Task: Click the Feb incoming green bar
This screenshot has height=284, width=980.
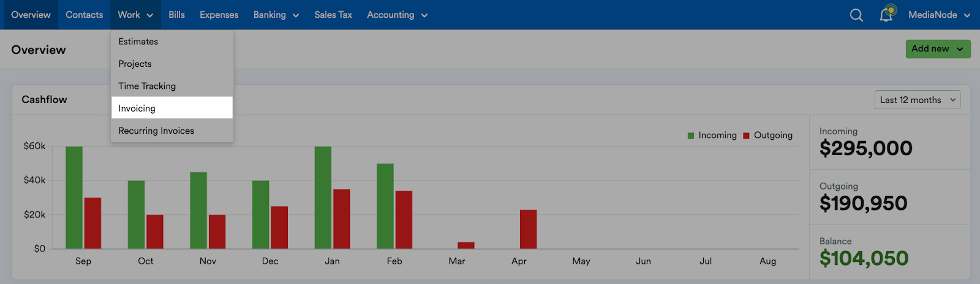Action: 385,206
